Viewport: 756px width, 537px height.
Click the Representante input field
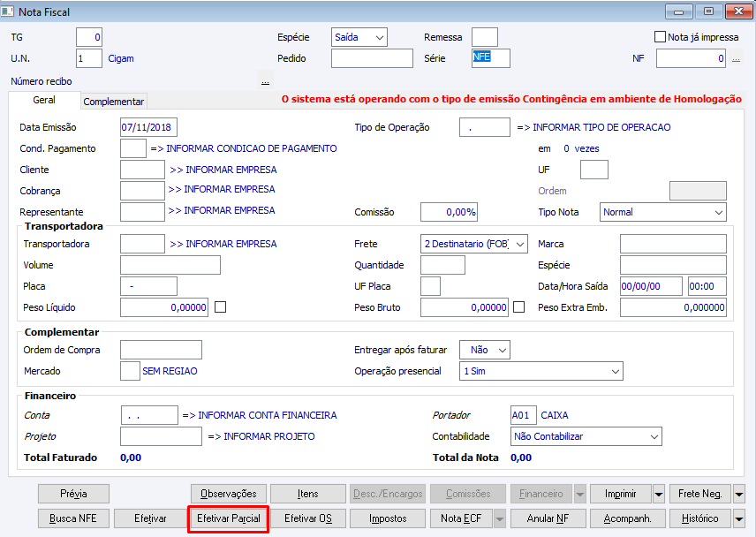142,212
